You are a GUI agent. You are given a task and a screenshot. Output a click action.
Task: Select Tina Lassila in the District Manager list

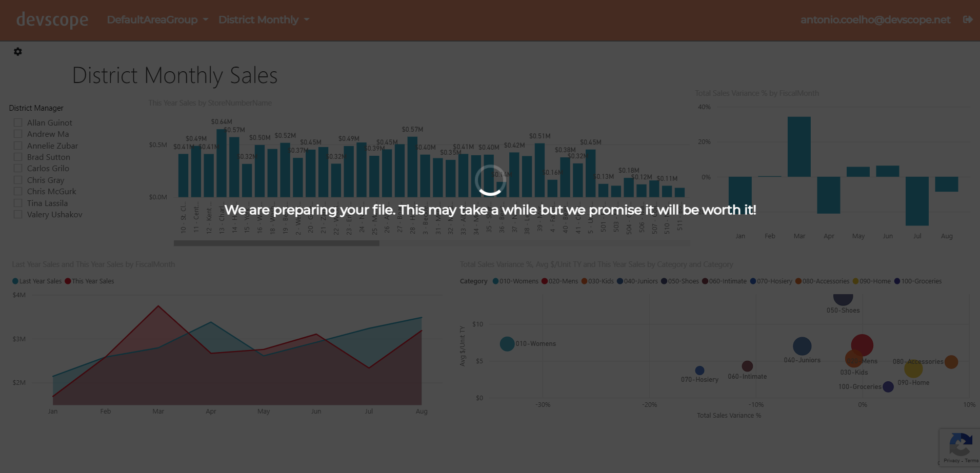tap(47, 203)
